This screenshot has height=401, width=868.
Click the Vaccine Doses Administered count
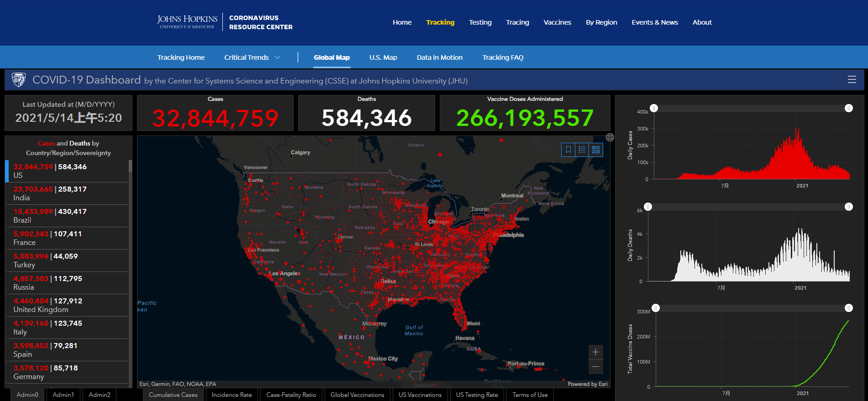pyautogui.click(x=525, y=118)
